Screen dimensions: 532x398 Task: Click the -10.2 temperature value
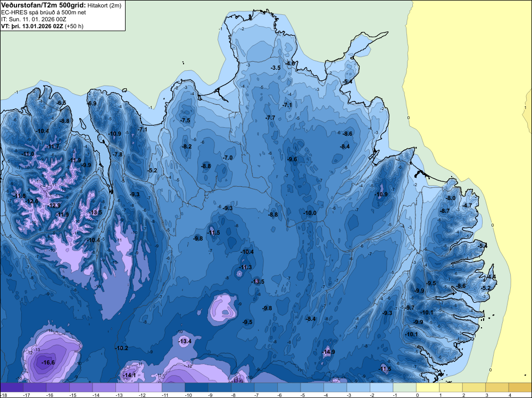coord(121,348)
